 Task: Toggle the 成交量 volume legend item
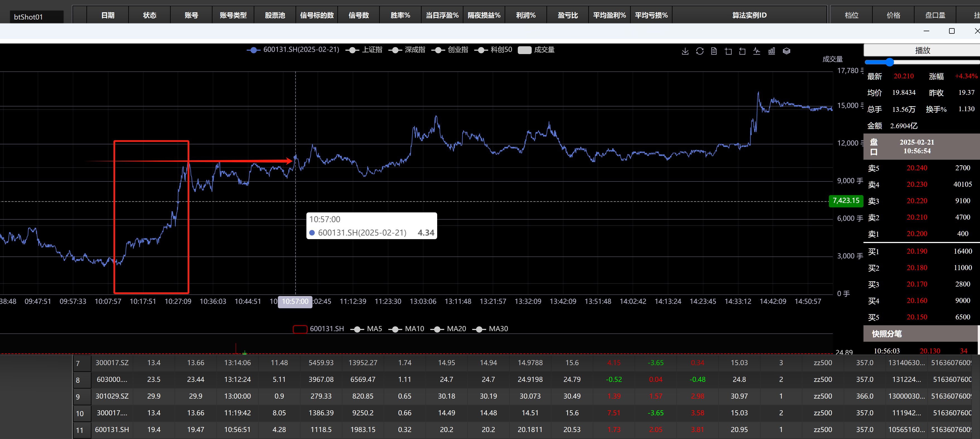536,50
